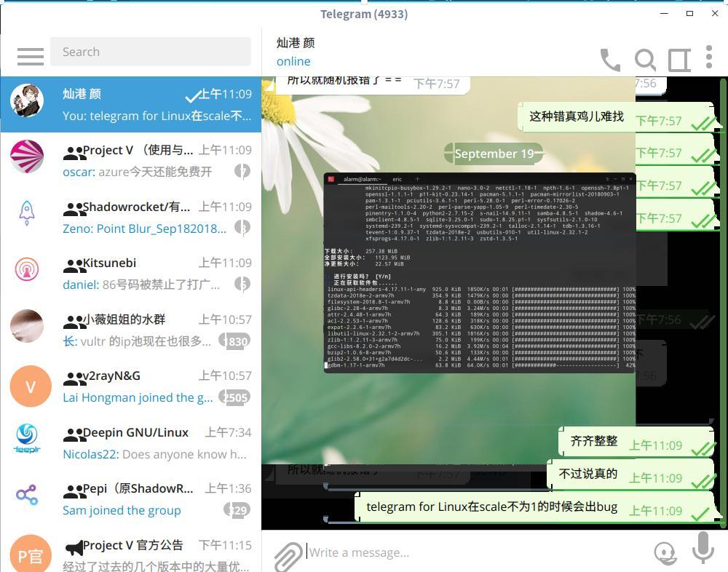The width and height of the screenshot is (728, 572).
Task: Click the unread badge on Pepi chat
Action: tap(237, 510)
